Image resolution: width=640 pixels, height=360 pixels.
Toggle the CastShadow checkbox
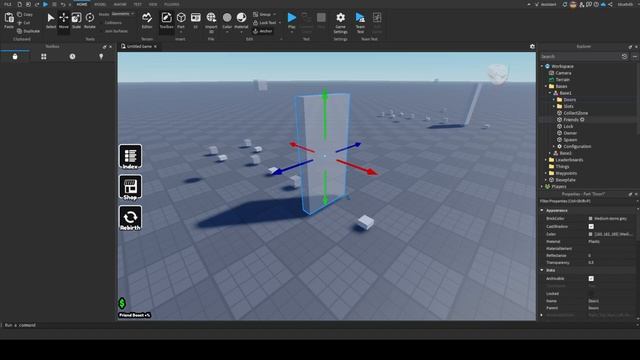[591, 227]
